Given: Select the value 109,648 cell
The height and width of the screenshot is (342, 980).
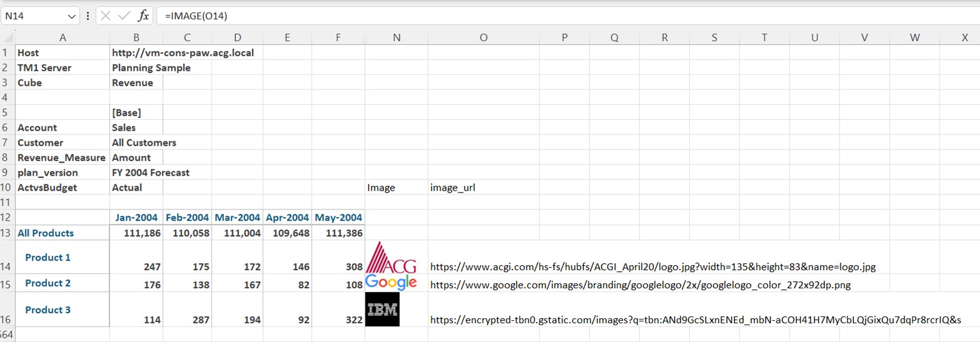Looking at the screenshot, I should (x=288, y=233).
